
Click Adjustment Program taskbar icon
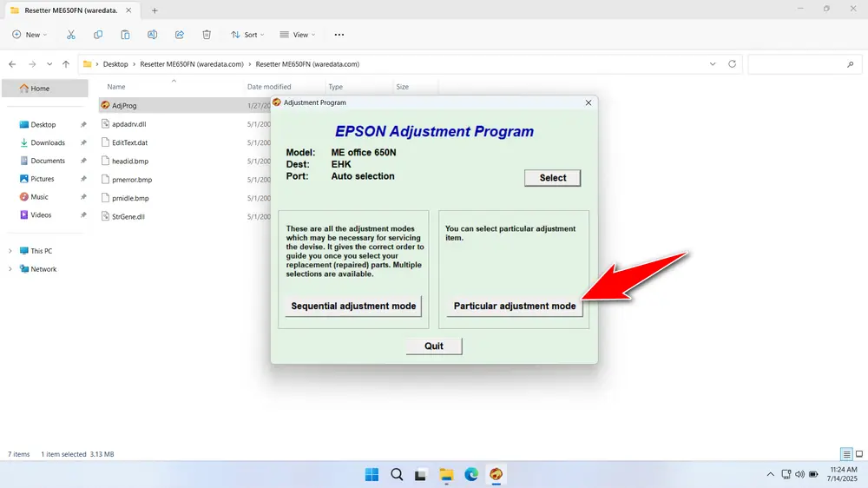[496, 474]
